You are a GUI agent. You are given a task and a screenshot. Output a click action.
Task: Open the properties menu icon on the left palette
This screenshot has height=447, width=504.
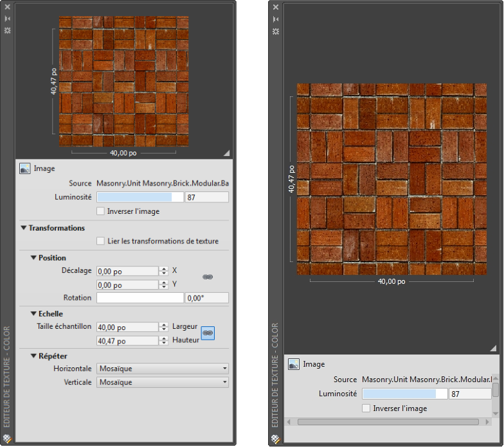(7, 30)
